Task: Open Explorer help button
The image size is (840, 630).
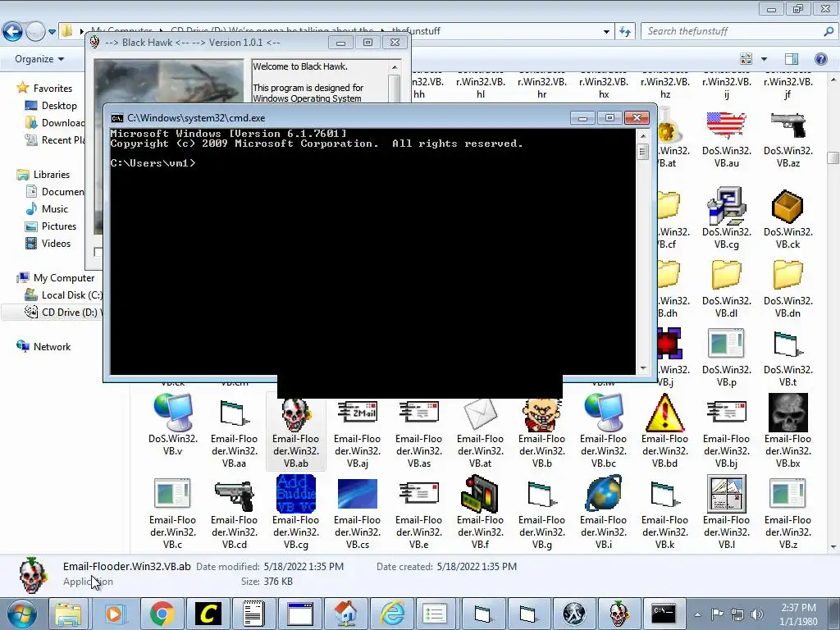Action: pos(820,59)
